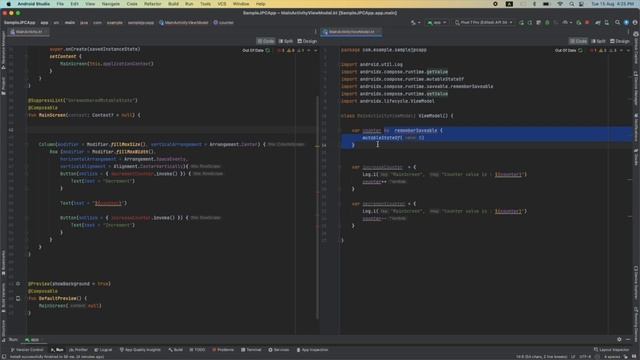640x360 pixels.
Task: Click rememberSaveable in the highlighted code line
Action: pos(416,131)
